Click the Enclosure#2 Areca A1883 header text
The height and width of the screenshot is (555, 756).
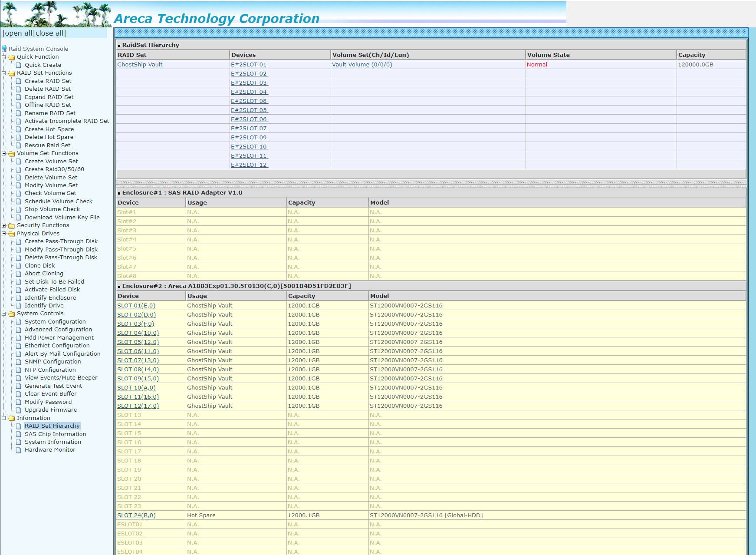[237, 286]
